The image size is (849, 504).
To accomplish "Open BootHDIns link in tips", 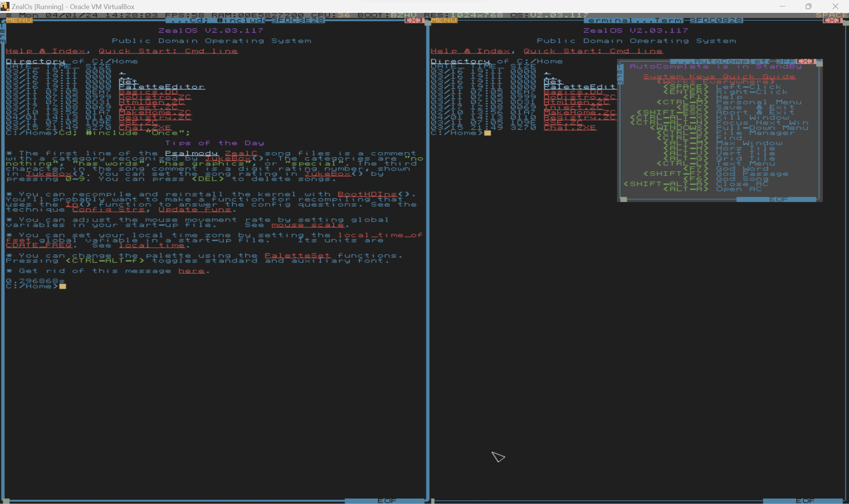I will [367, 194].
